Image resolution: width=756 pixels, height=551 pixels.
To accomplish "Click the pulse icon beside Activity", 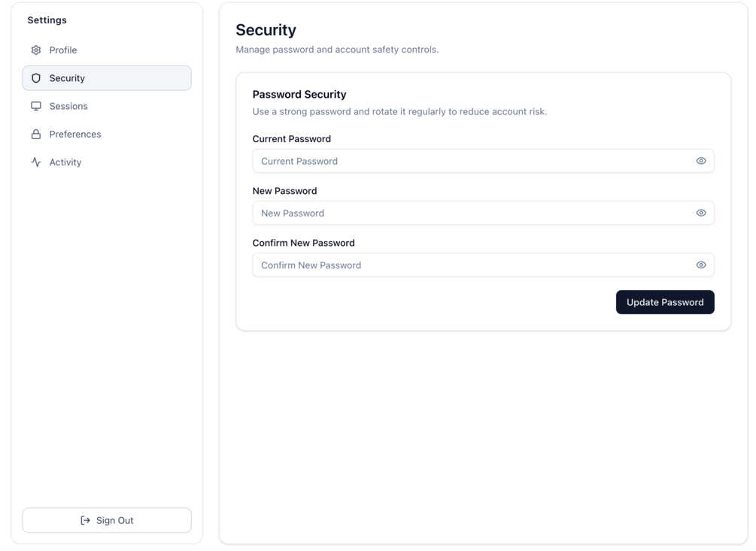I will tap(36, 162).
